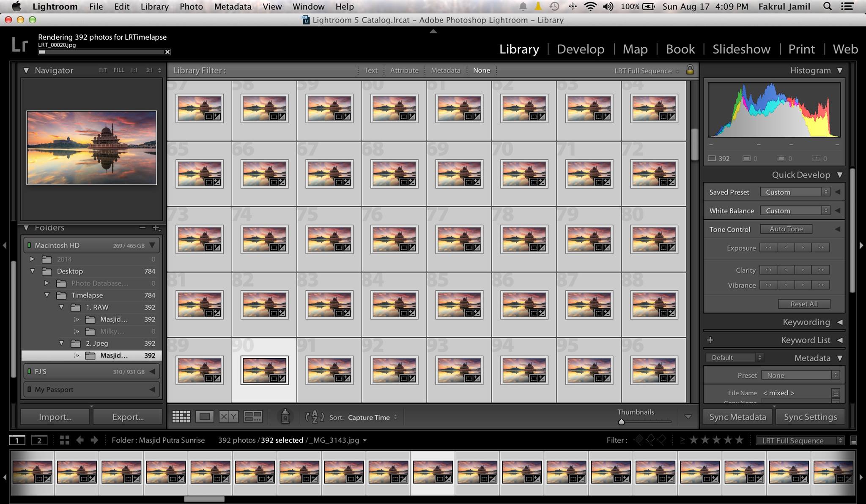Switch to the Develop module
The image size is (866, 504).
[x=580, y=49]
